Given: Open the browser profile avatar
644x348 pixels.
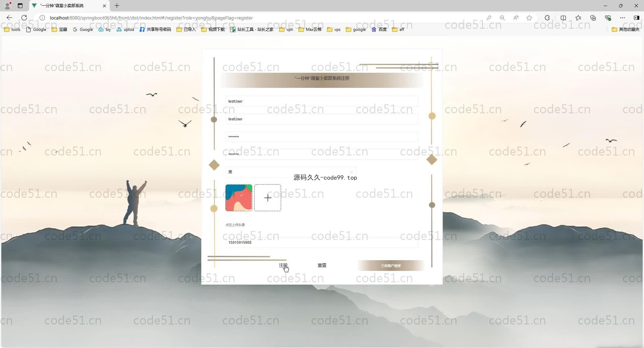Looking at the screenshot, I should point(7,6).
